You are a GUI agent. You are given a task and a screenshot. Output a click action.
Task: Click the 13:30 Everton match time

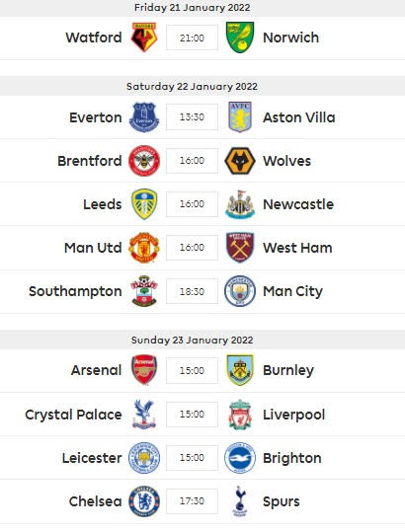pos(193,117)
